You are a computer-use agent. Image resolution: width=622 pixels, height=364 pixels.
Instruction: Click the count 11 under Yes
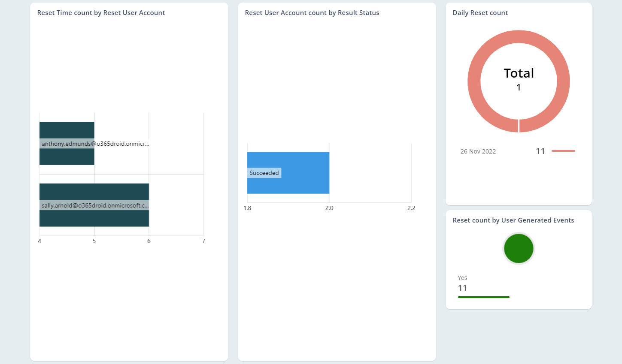pos(462,288)
